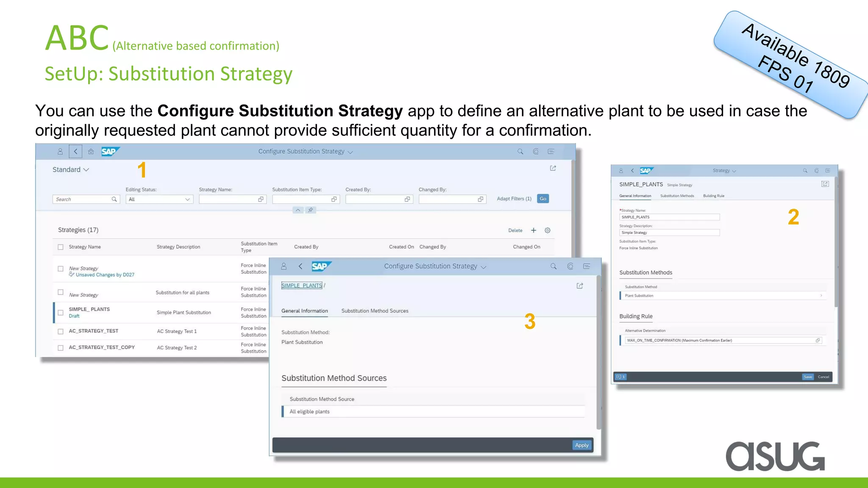
Task: Click search icon in Plant Substitution window
Action: tap(554, 266)
